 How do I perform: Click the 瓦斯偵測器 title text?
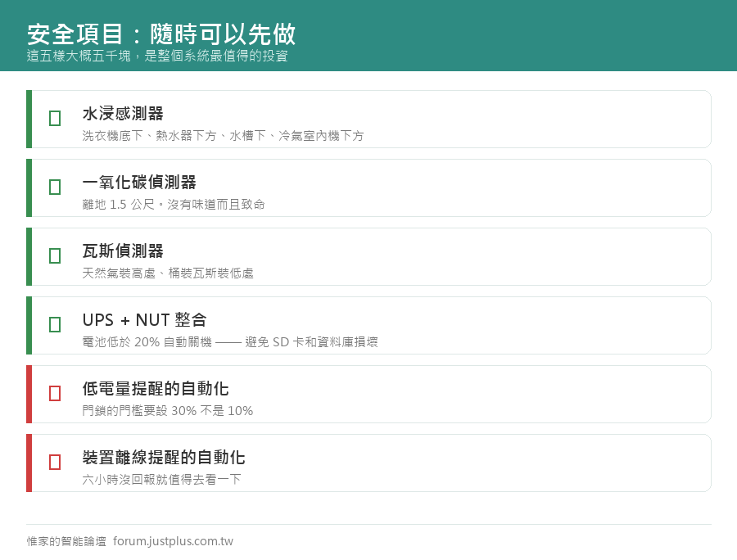(123, 251)
